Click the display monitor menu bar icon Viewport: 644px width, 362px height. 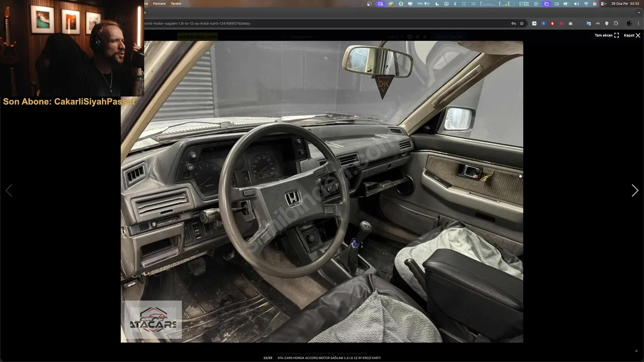(x=446, y=4)
